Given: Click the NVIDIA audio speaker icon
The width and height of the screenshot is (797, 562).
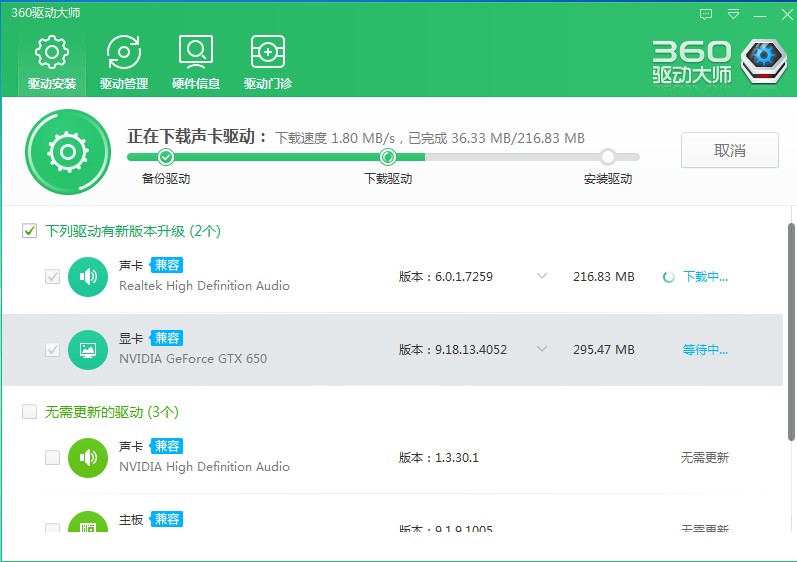Looking at the screenshot, I should pyautogui.click(x=88, y=457).
